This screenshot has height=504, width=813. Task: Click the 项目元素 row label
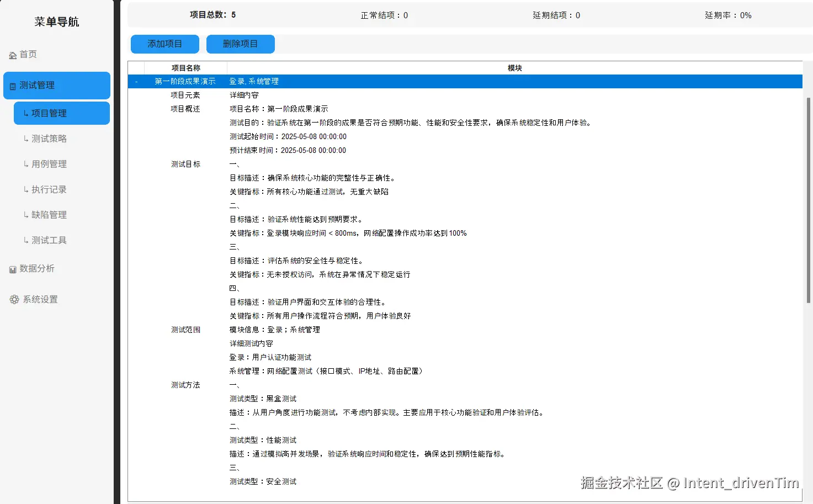185,96
